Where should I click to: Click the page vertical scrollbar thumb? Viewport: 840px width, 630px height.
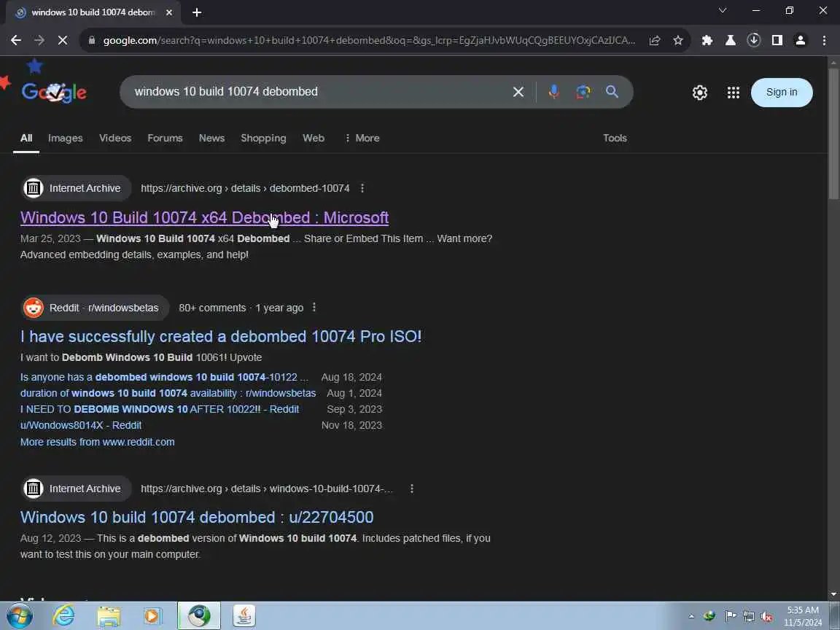pos(833,133)
